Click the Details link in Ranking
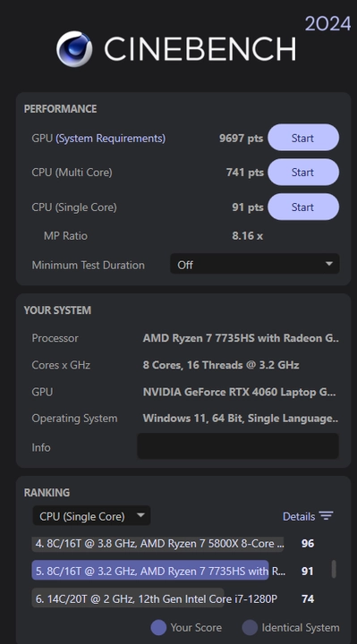Screen dimensions: 357x644 (299, 516)
